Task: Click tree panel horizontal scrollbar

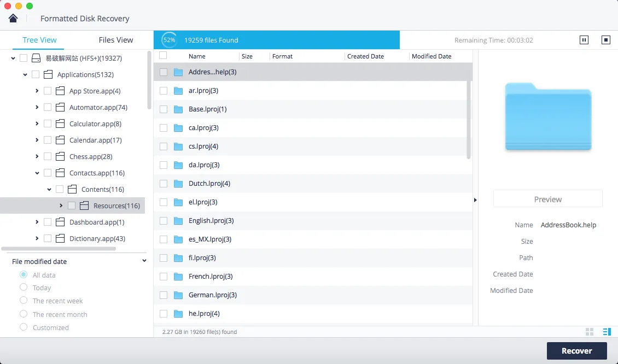Action: pyautogui.click(x=59, y=249)
